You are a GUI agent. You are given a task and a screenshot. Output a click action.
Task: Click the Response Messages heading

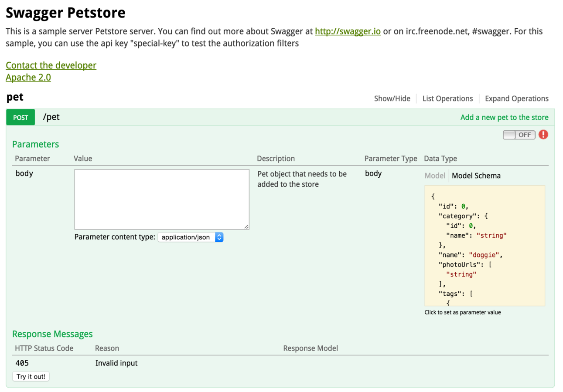(x=52, y=334)
